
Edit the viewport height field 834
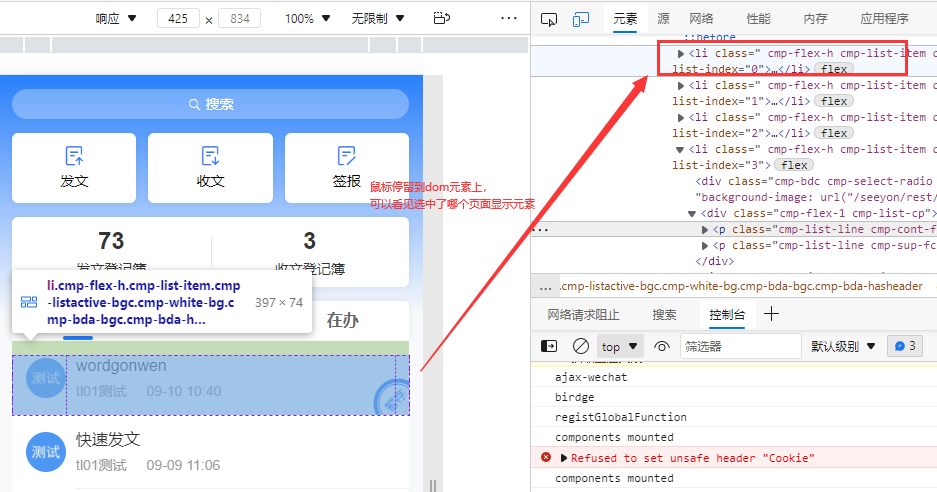(x=240, y=19)
